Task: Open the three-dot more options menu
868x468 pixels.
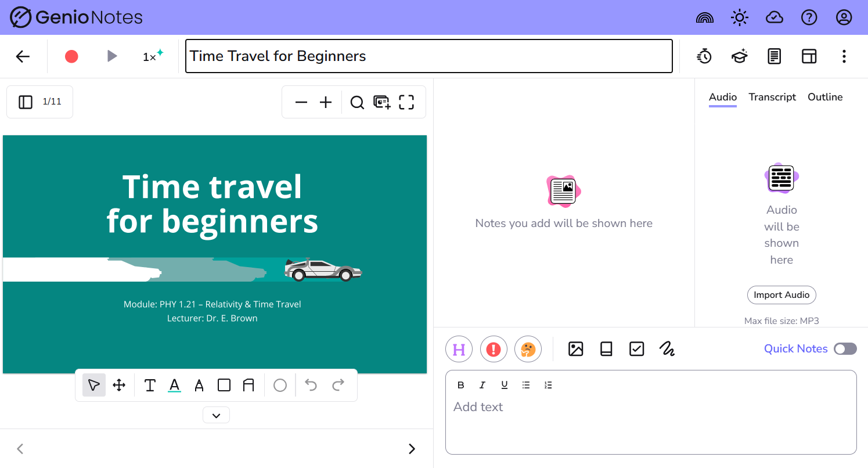Action: 844,56
